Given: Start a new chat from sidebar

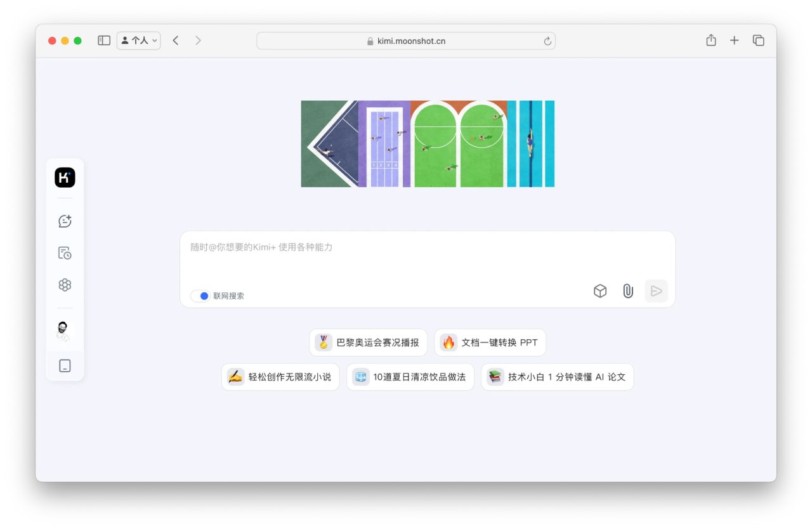Looking at the screenshot, I should pos(65,221).
